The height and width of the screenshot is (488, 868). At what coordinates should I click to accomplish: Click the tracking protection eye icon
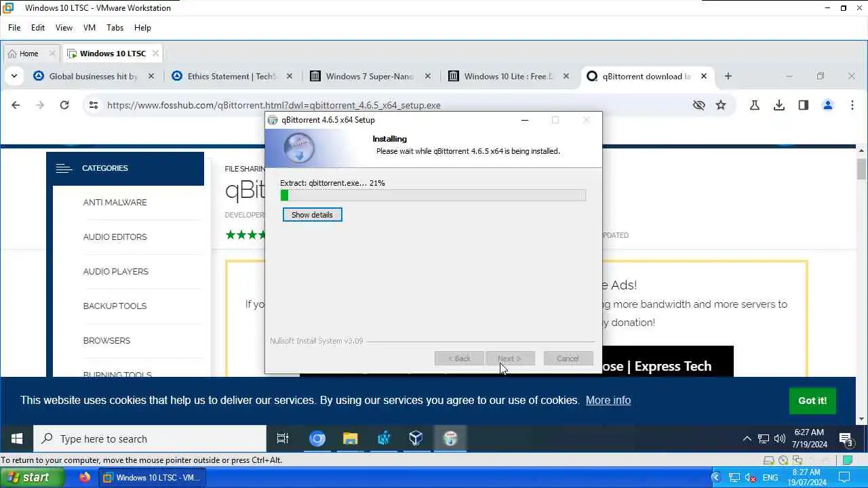tap(699, 105)
